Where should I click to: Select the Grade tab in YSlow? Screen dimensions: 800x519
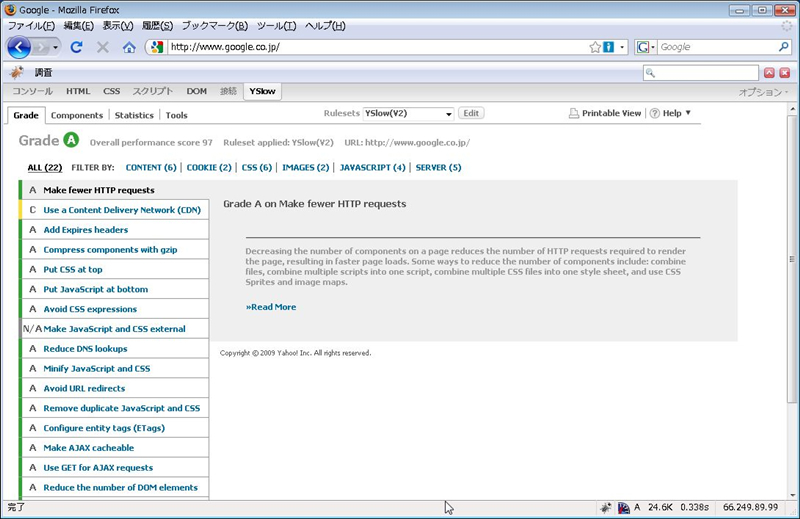pyautogui.click(x=26, y=115)
